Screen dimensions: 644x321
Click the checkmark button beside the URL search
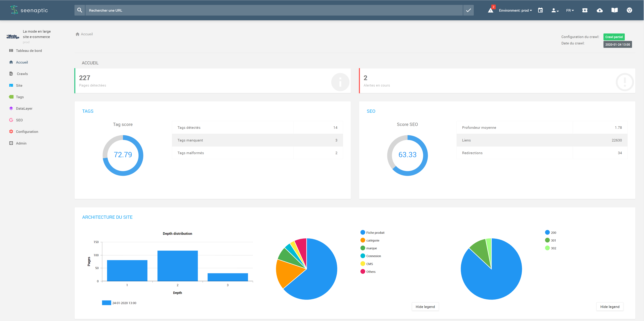(468, 10)
